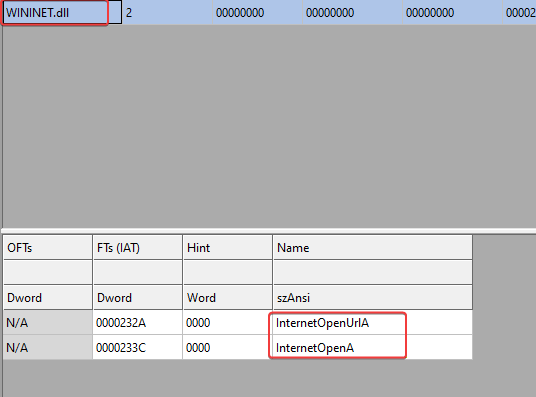Select the WININET.dll module cell
This screenshot has height=397, width=536.
click(62, 13)
